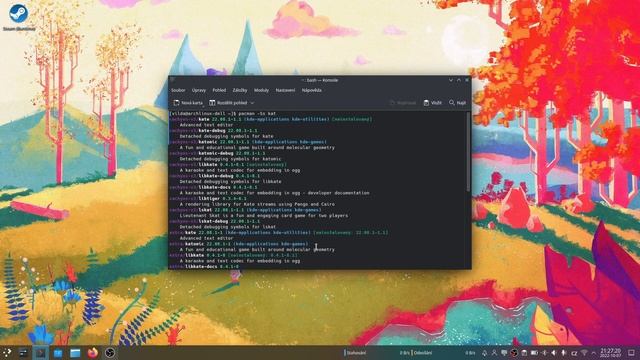
Task: Expand the Rozdělit pohled dropdown arrow
Action: [252, 103]
